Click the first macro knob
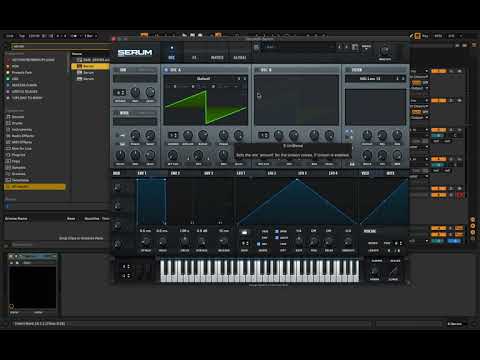The image size is (480, 360). click(x=117, y=188)
